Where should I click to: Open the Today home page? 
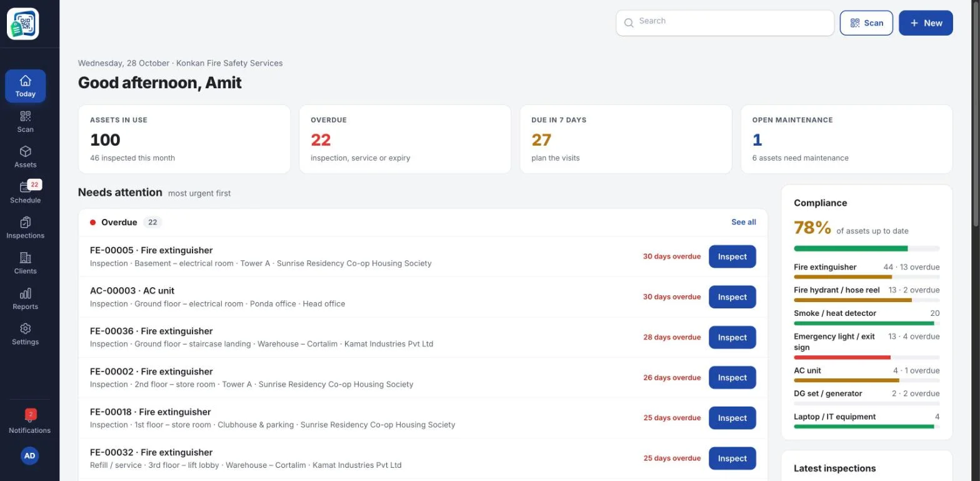point(26,86)
